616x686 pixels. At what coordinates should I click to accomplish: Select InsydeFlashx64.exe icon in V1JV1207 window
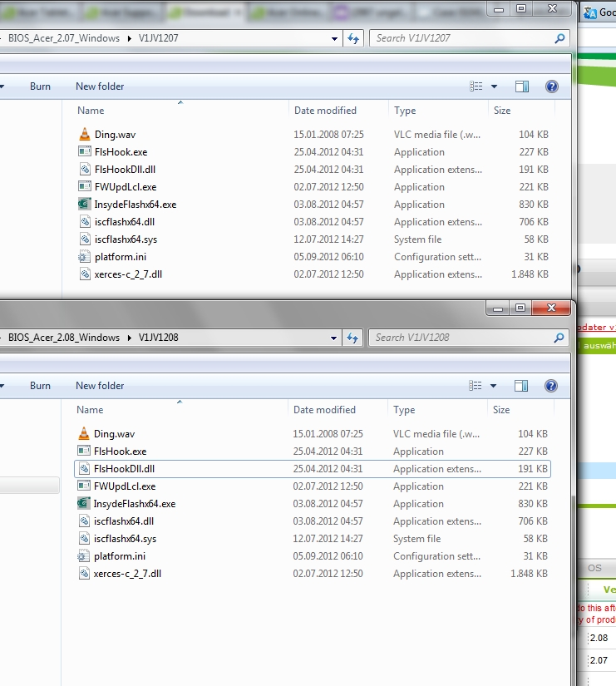pos(85,204)
